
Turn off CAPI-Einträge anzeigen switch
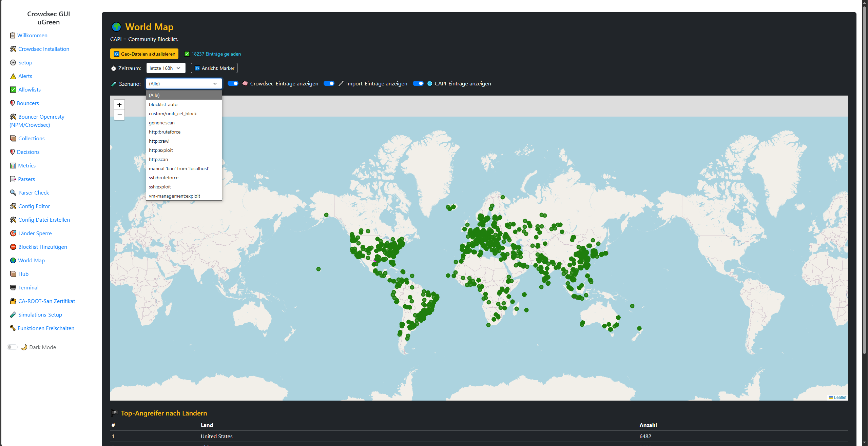click(x=418, y=84)
